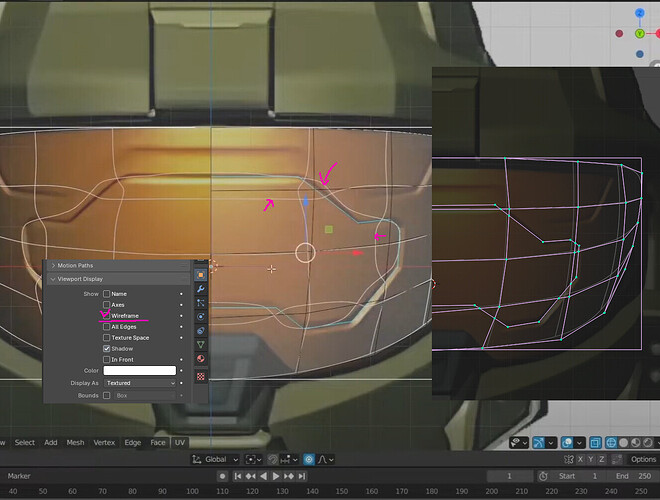Screen dimensions: 660x500
Task: Open the Mesh menu
Action: (x=75, y=442)
